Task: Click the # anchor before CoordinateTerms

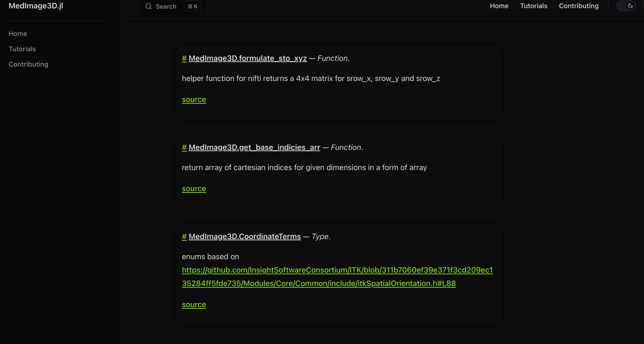Action: (x=184, y=236)
